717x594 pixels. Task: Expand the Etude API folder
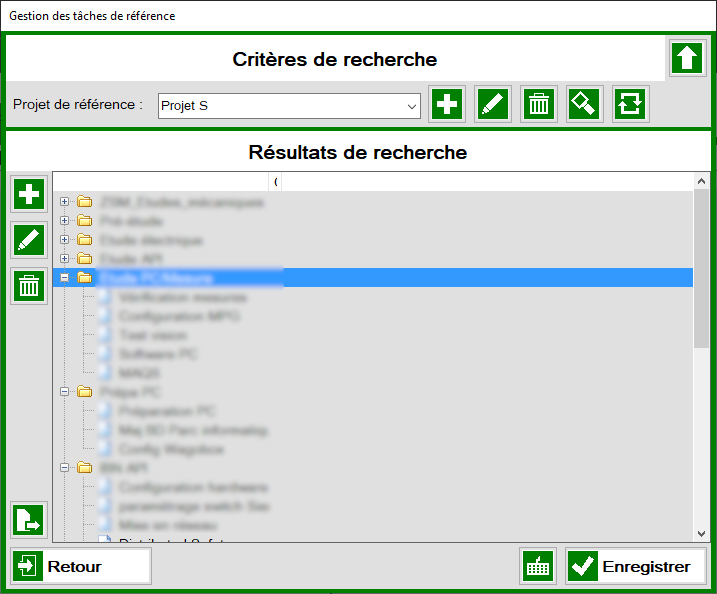64,259
